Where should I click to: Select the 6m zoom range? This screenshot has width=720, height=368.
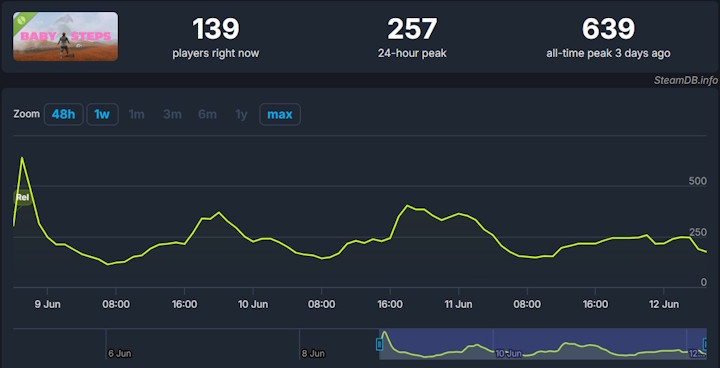pos(208,114)
